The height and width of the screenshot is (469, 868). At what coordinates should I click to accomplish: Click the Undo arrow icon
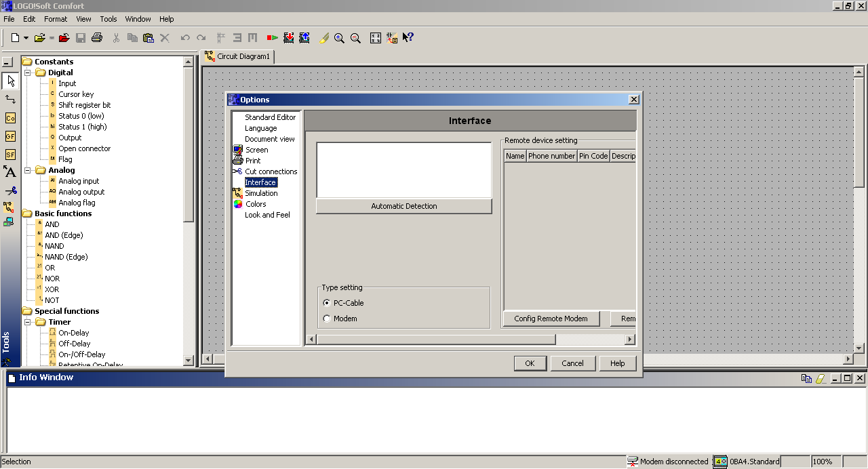(185, 38)
